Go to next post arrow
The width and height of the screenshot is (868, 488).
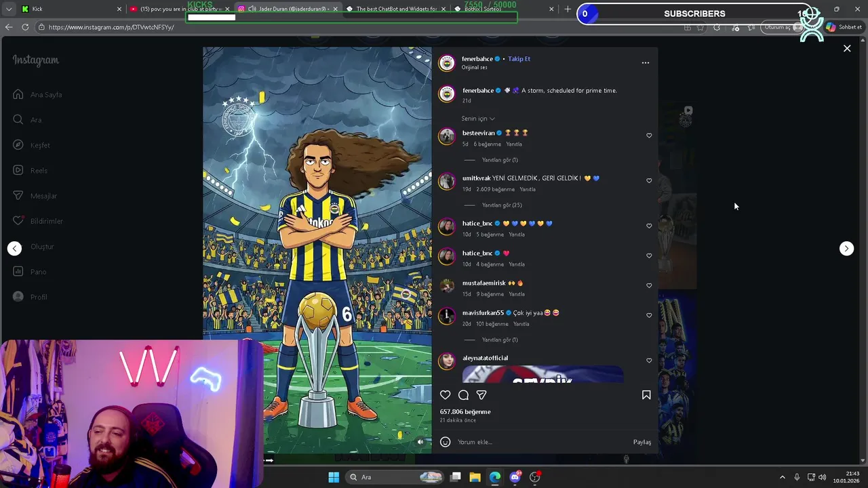pos(846,248)
